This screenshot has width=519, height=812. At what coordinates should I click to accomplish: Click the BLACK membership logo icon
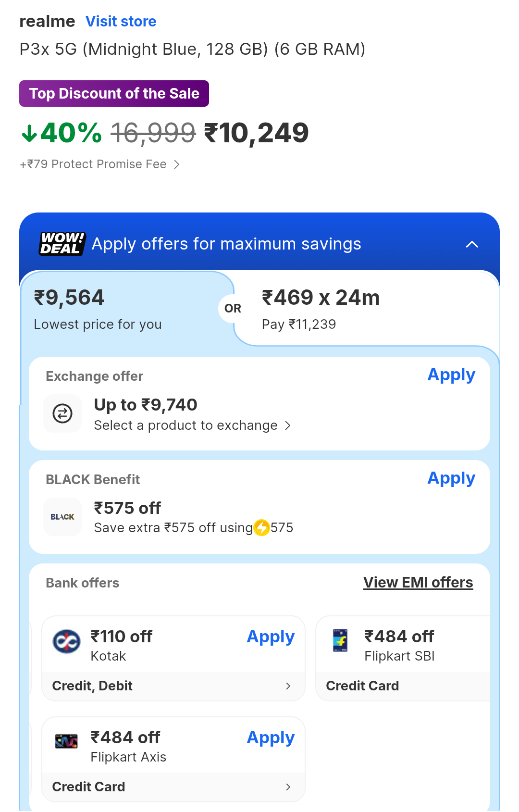point(62,517)
